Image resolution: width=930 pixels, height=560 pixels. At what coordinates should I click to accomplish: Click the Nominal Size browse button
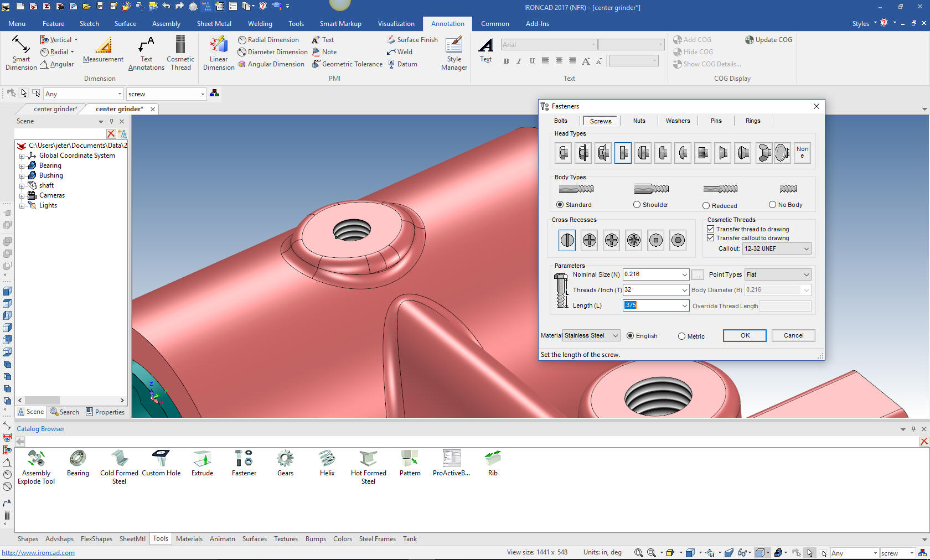pos(697,274)
